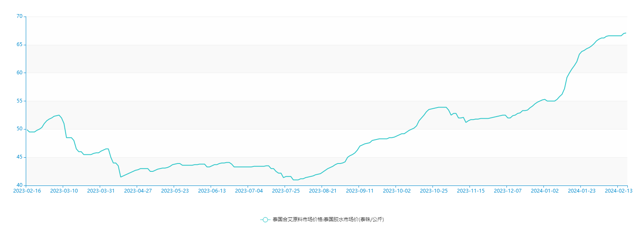
Task: Pick the 2023-09-11 date on the axis
Action: (360, 191)
